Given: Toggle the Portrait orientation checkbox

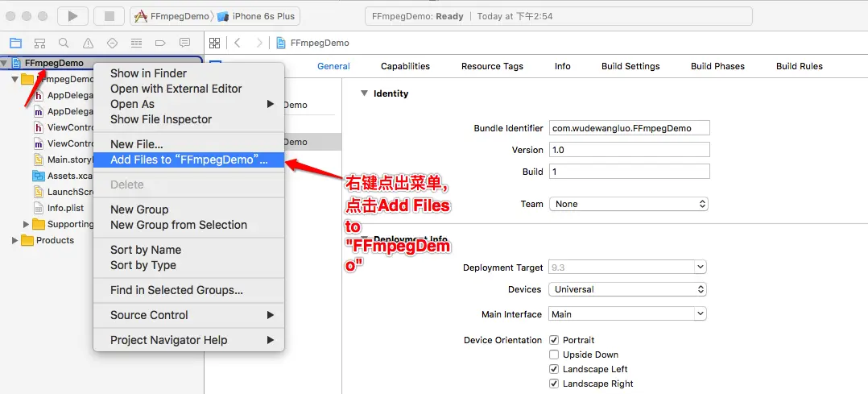Looking at the screenshot, I should [x=554, y=340].
